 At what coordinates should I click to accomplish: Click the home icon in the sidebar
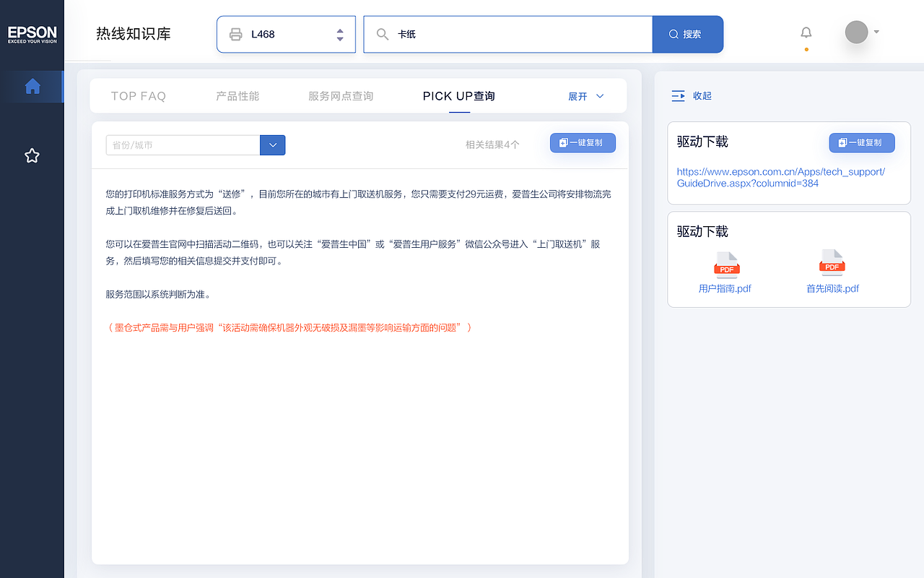pyautogui.click(x=32, y=86)
